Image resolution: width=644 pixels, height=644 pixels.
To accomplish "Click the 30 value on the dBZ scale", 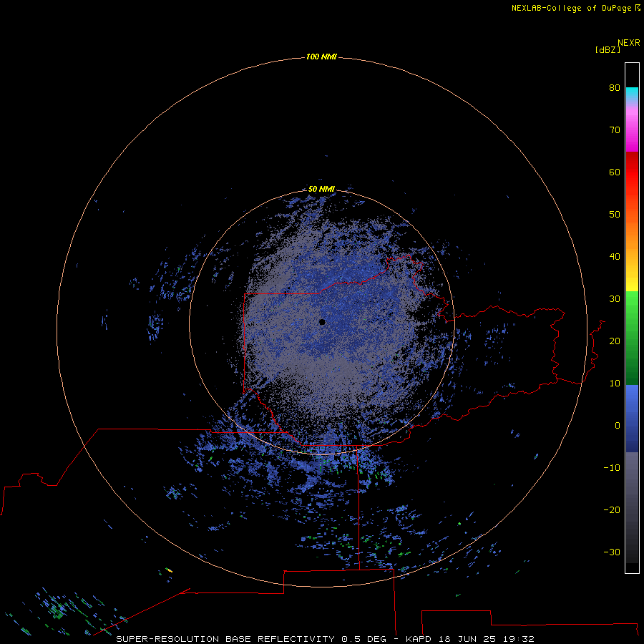I will [x=615, y=298].
